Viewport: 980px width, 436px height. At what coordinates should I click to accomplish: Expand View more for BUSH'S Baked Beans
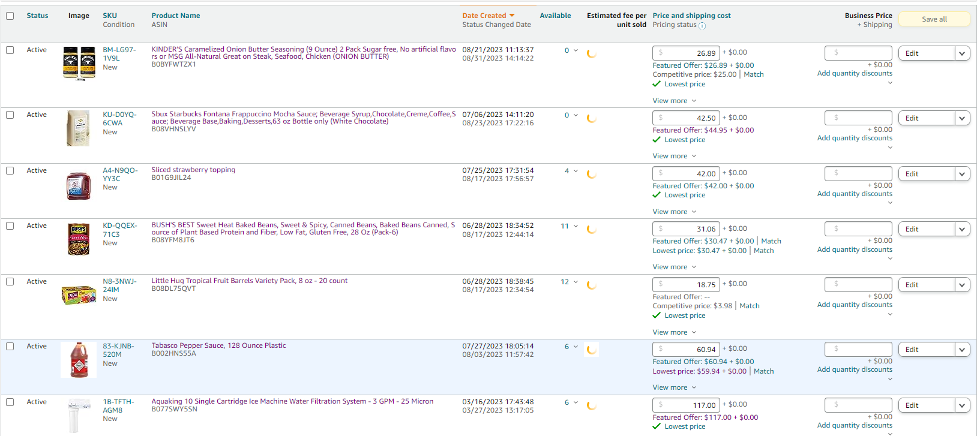point(675,267)
